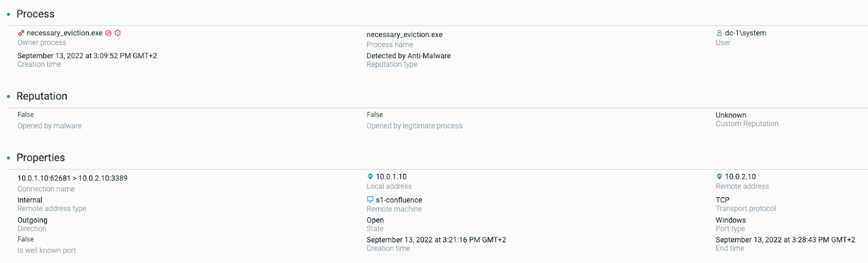Click the red process gears icon beside necessary_eviction.exe

pos(21,33)
